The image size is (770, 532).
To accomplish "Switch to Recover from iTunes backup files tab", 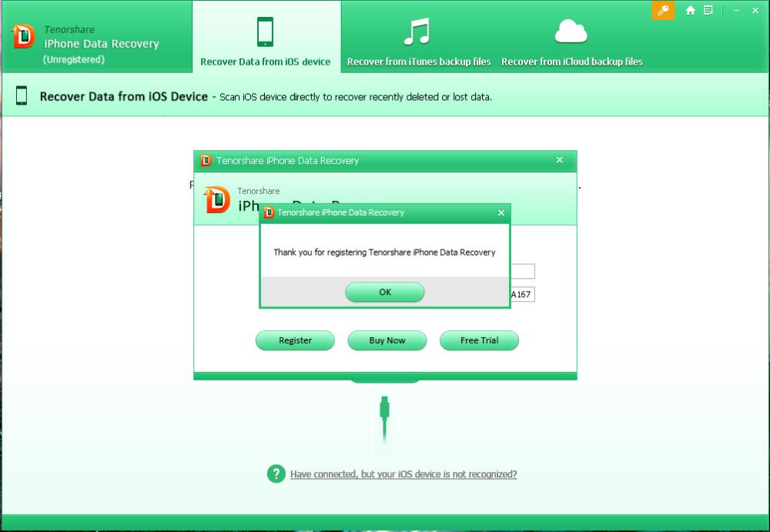I will click(x=419, y=37).
